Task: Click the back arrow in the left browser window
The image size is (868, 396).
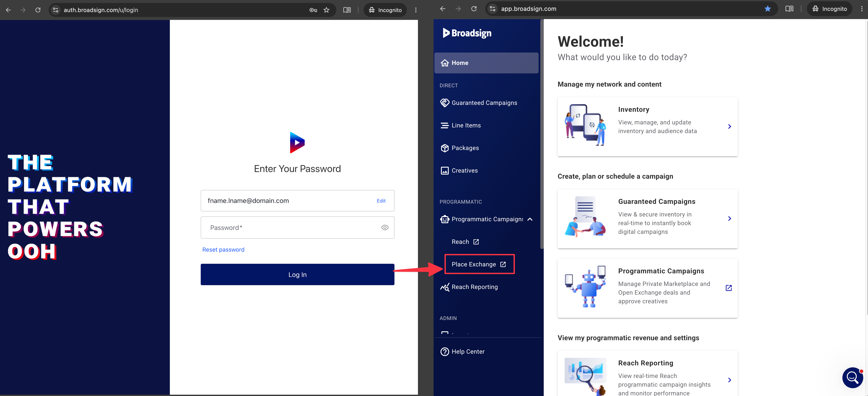Action: (8, 10)
